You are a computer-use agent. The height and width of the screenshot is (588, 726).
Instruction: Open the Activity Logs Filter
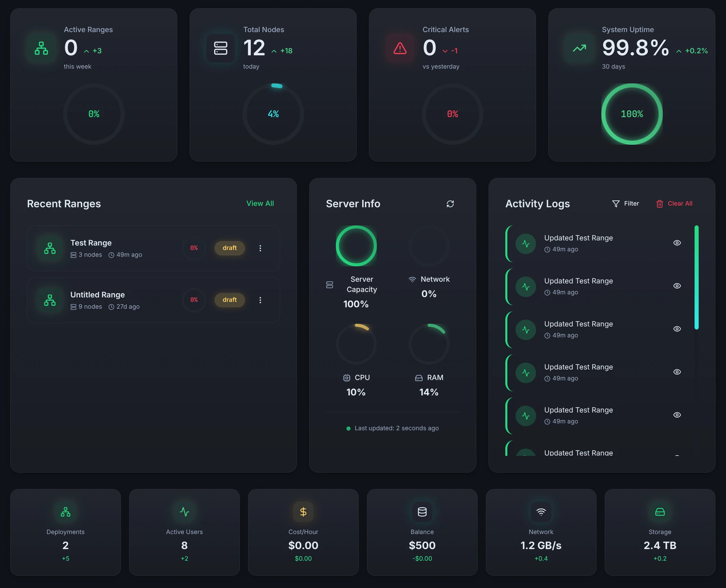pyautogui.click(x=625, y=204)
